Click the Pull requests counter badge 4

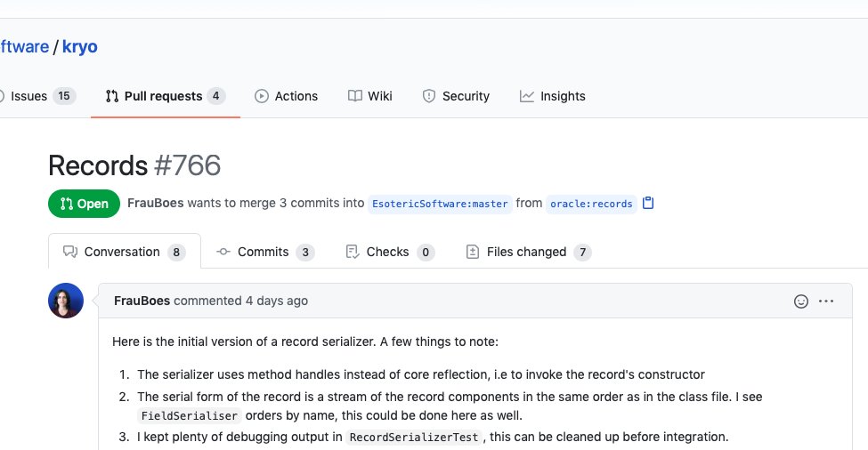[216, 96]
